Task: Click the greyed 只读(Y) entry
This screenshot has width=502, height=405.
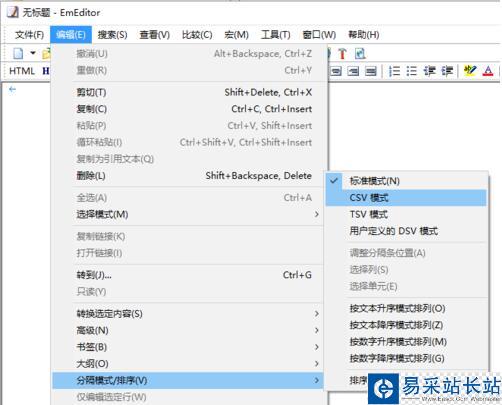Action: click(x=188, y=292)
